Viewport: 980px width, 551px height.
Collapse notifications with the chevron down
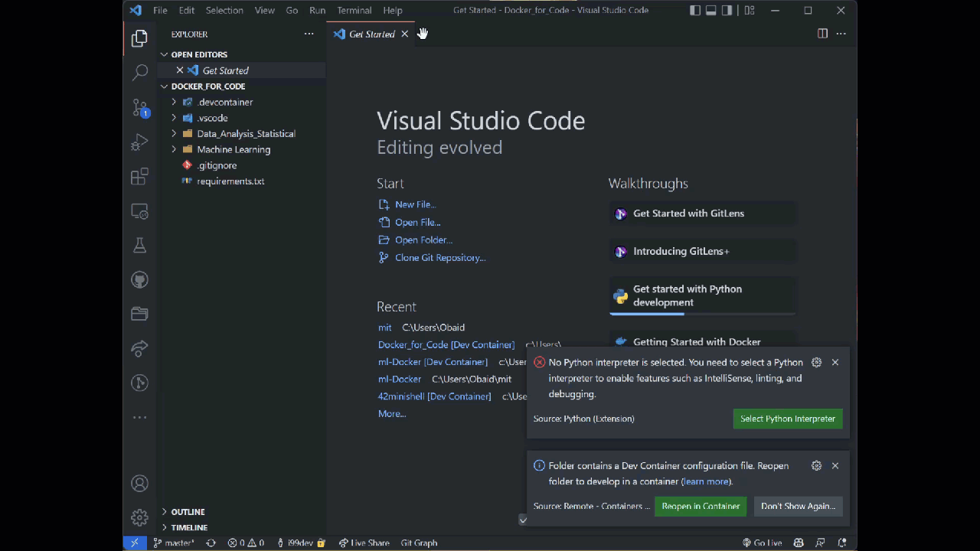pyautogui.click(x=523, y=520)
